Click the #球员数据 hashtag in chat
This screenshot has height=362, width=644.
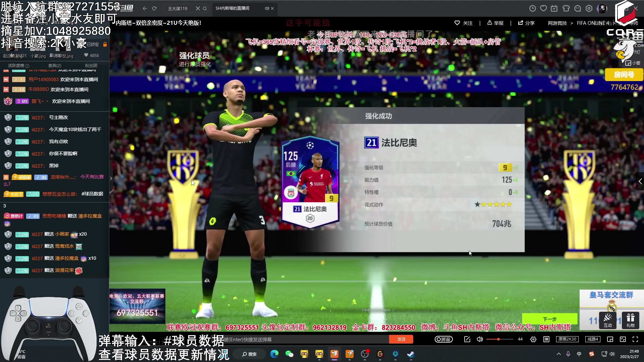(x=92, y=194)
